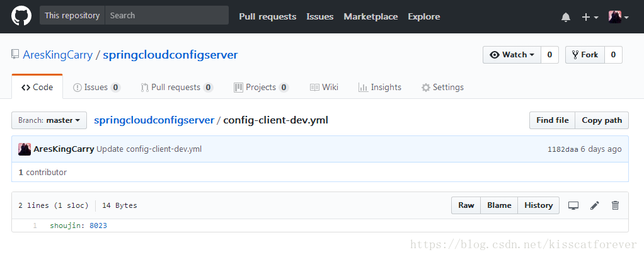Open AresKingCarry owner link in title
Viewport: 644px width, 257px height.
click(57, 55)
